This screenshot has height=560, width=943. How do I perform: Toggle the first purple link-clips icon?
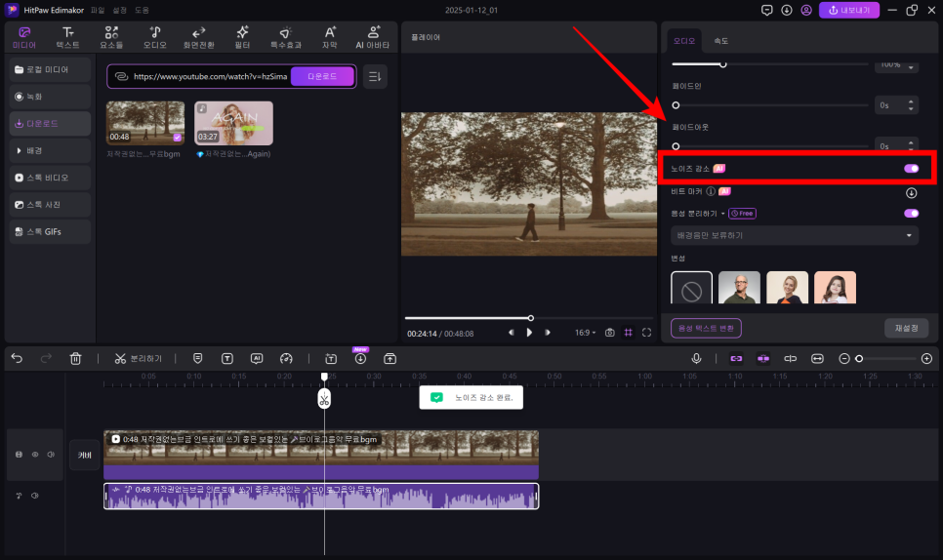click(x=736, y=359)
